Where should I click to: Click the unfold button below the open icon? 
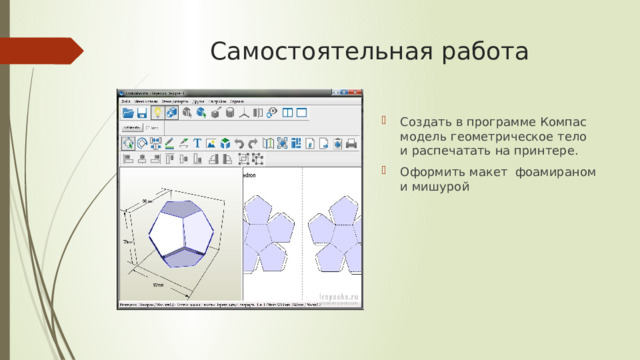(x=132, y=128)
